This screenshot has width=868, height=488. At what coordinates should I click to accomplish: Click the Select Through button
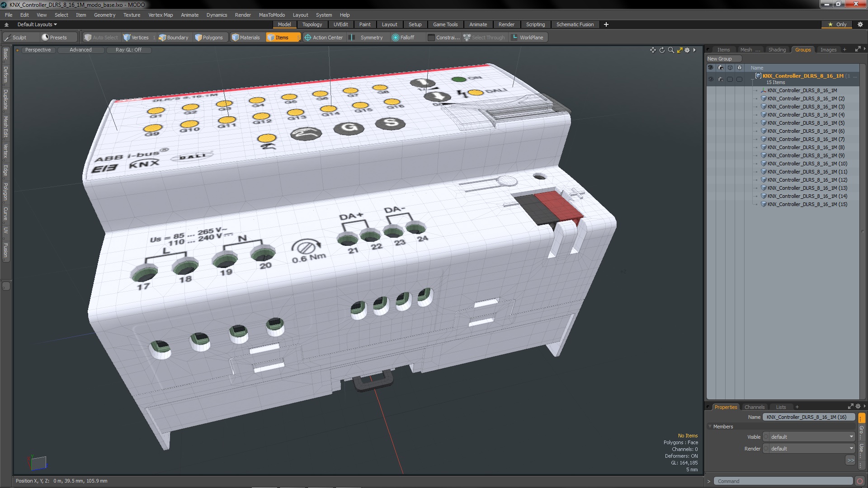point(484,38)
